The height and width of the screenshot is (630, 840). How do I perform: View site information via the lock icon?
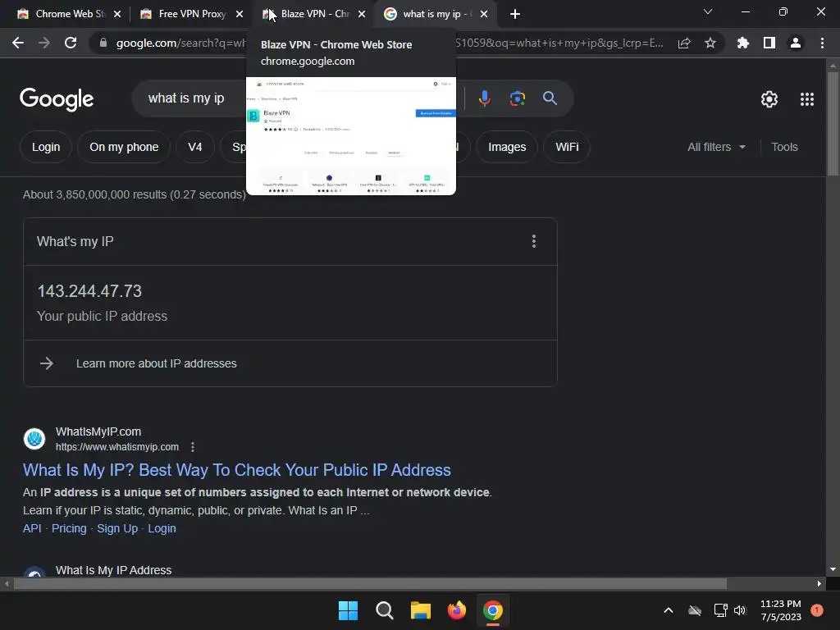[103, 43]
